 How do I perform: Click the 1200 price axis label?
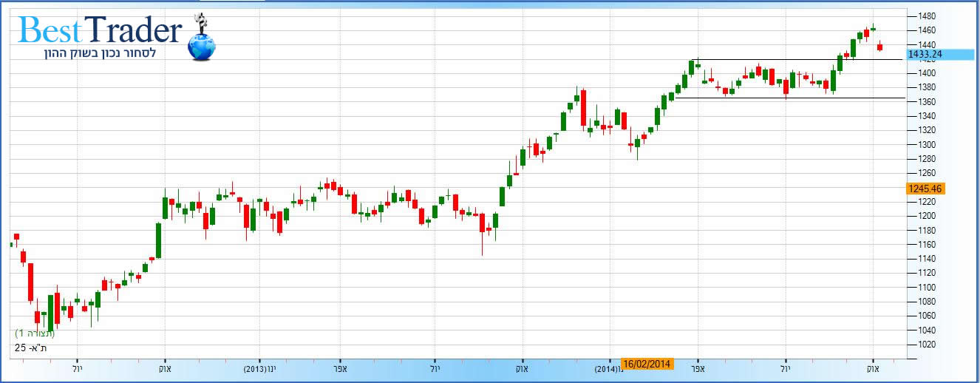pos(927,216)
